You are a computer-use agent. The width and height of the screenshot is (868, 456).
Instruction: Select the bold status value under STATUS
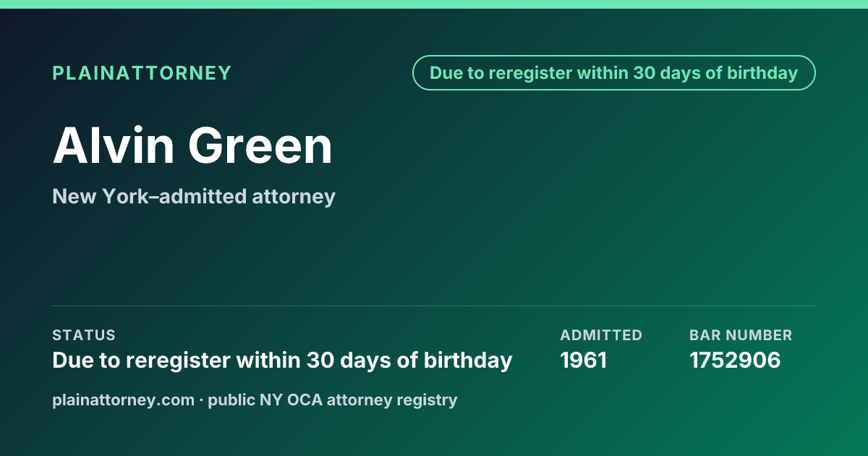tap(282, 360)
